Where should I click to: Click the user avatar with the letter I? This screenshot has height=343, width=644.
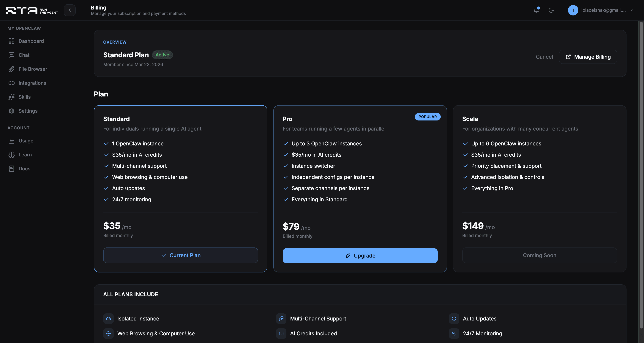[x=573, y=10]
